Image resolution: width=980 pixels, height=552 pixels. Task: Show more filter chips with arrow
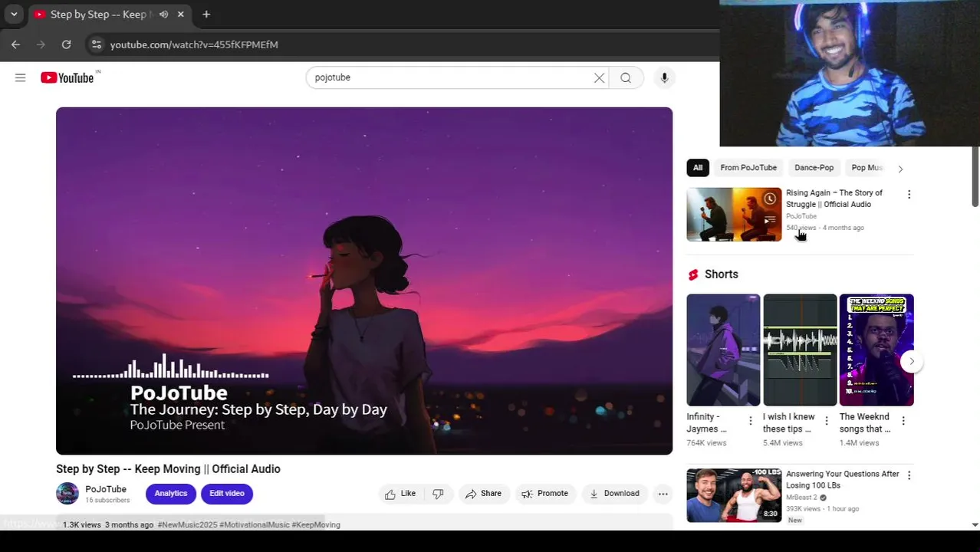900,169
